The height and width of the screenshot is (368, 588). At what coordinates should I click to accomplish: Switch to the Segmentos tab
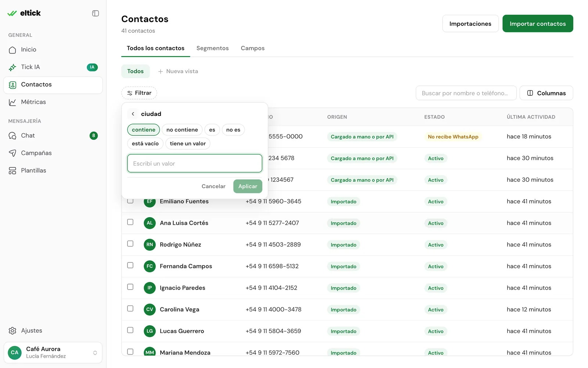coord(212,48)
